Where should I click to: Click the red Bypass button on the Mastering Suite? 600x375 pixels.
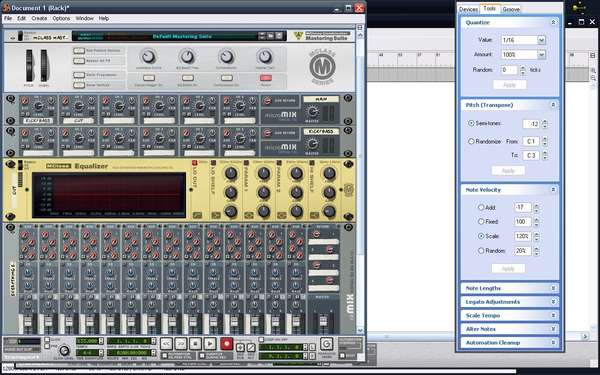click(x=266, y=78)
